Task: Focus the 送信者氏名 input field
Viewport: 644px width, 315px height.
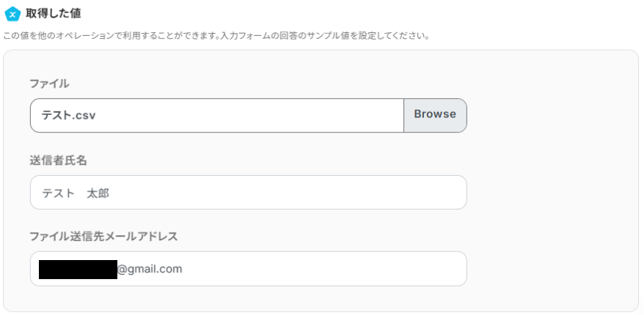Action: 248,192
